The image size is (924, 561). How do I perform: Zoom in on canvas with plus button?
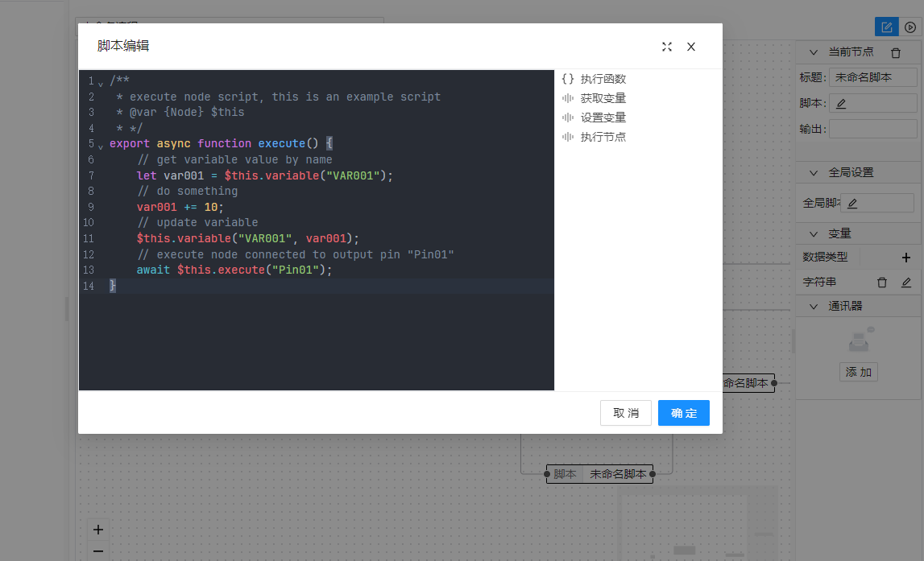[x=98, y=530]
